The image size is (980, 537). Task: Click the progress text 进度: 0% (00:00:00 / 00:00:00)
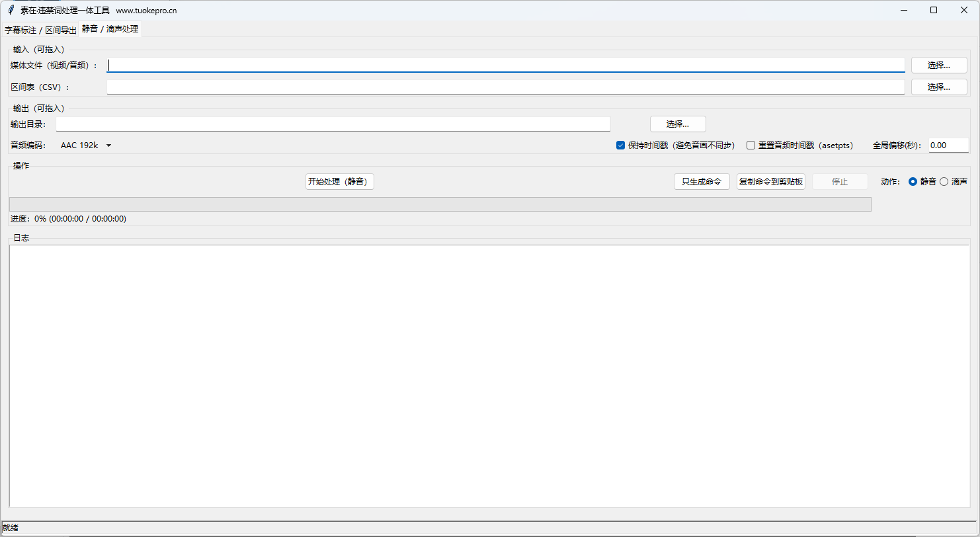(x=68, y=218)
